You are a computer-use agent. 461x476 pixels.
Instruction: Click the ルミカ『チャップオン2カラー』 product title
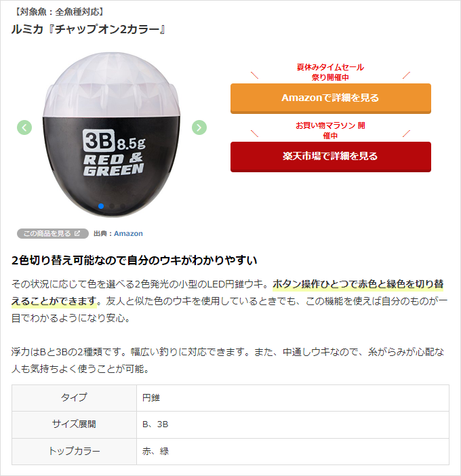[89, 29]
